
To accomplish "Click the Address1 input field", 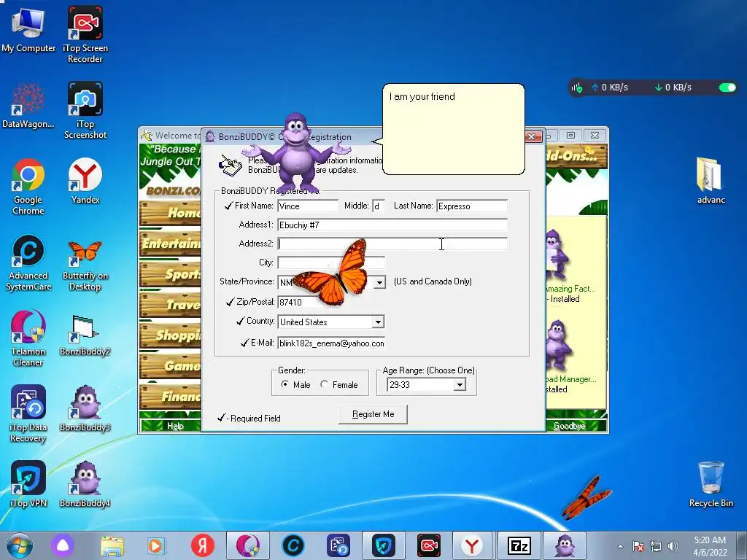I will pos(392,225).
